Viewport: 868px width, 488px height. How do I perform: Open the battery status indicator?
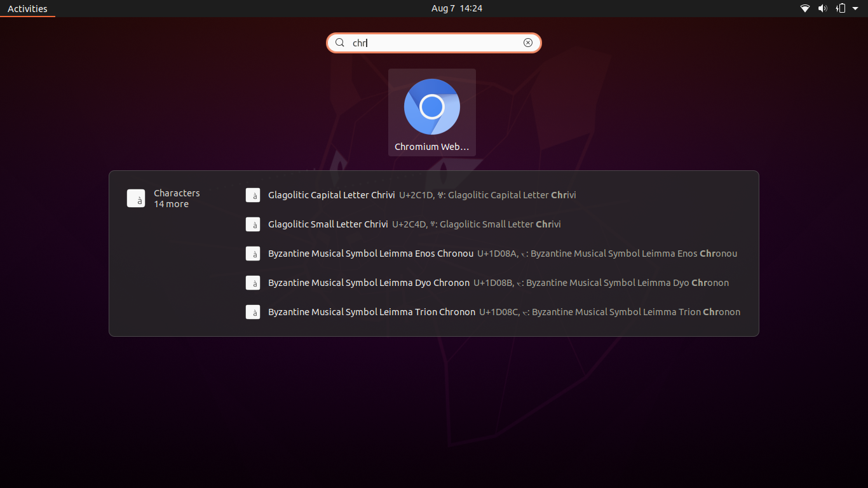[x=841, y=8]
